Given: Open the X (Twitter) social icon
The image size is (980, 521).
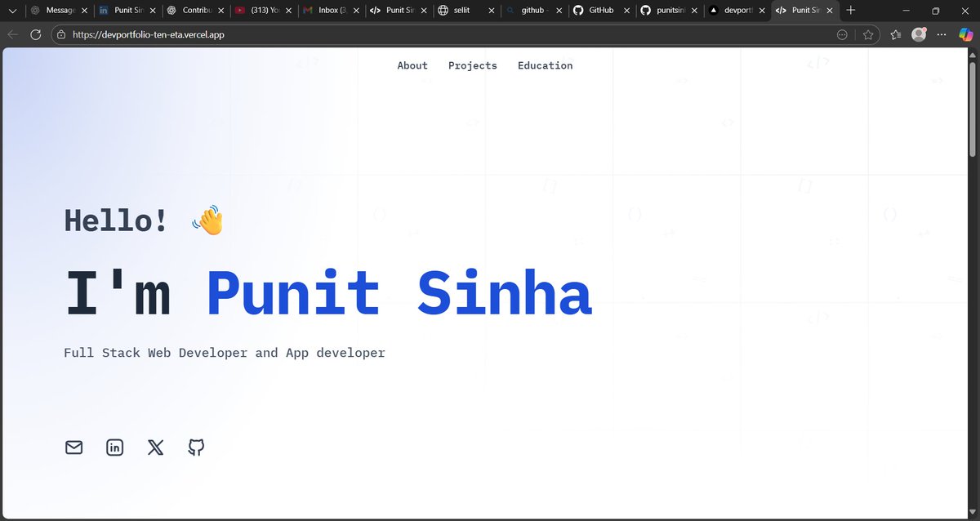Looking at the screenshot, I should [x=156, y=448].
